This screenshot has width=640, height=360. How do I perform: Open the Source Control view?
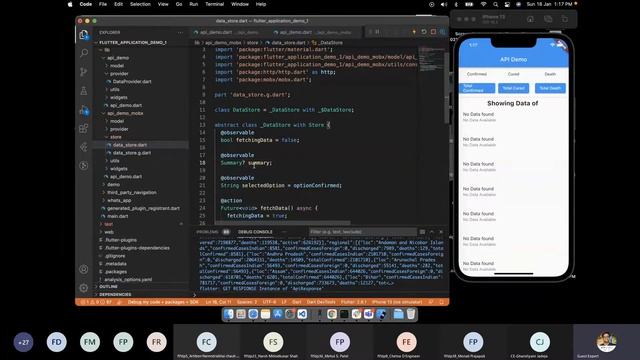(x=84, y=72)
